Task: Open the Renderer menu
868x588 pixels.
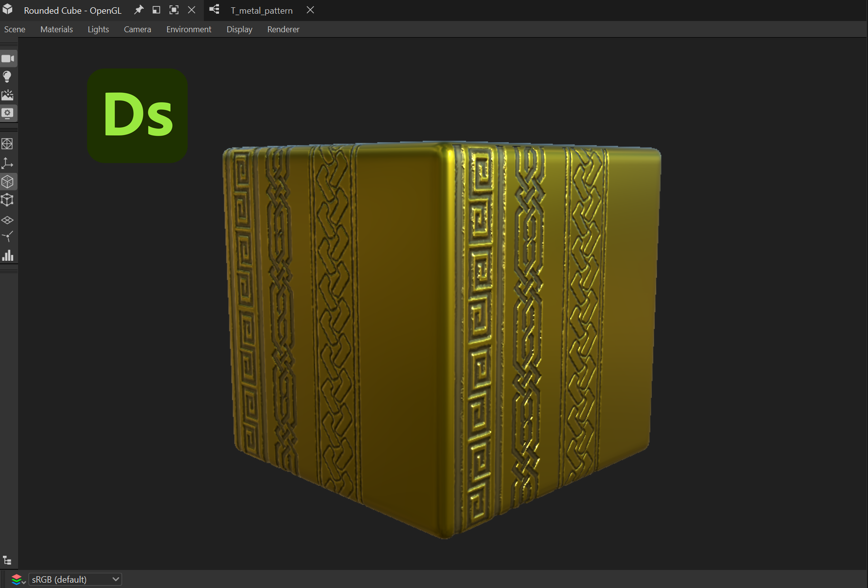Action: [x=283, y=29]
